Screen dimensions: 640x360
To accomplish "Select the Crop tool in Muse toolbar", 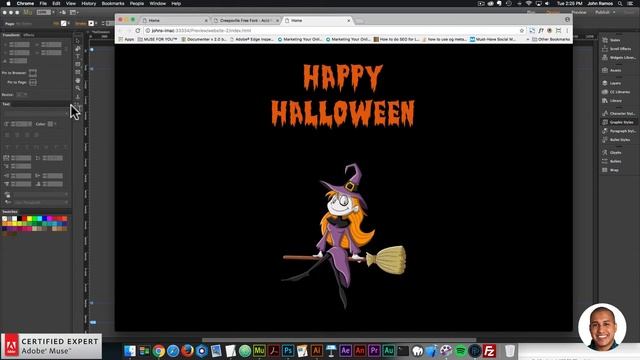I will [78, 49].
